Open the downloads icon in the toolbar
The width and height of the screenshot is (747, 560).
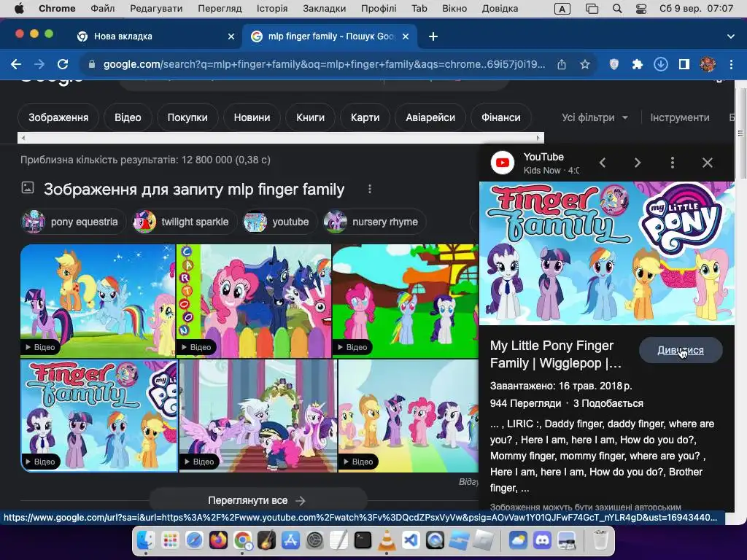[x=661, y=64]
